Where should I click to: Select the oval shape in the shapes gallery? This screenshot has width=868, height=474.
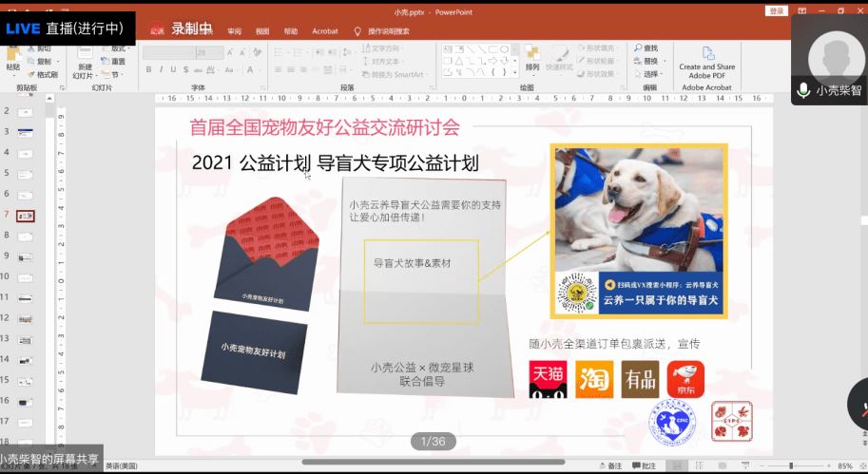point(504,49)
